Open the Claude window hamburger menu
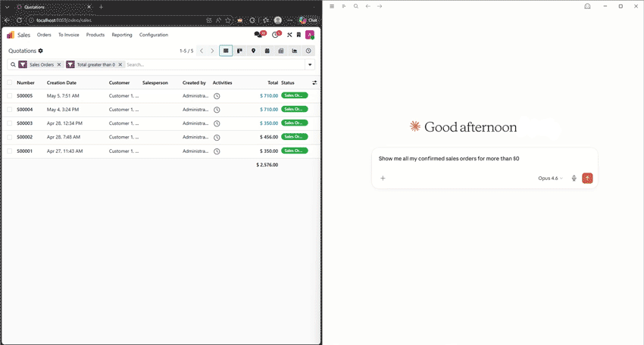The image size is (644, 345). click(332, 6)
